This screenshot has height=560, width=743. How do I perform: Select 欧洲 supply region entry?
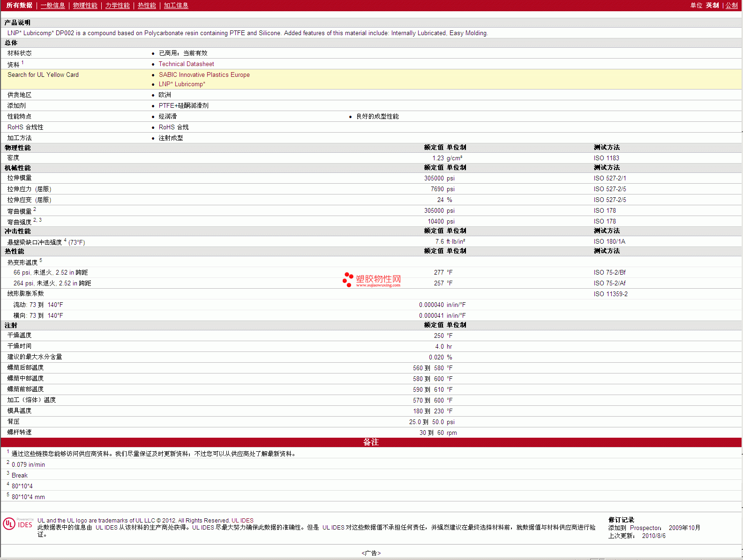click(x=165, y=95)
